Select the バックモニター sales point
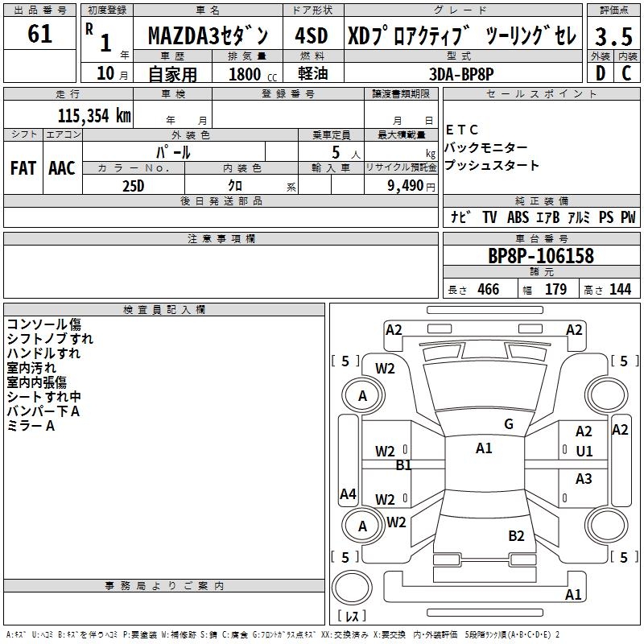 486,148
